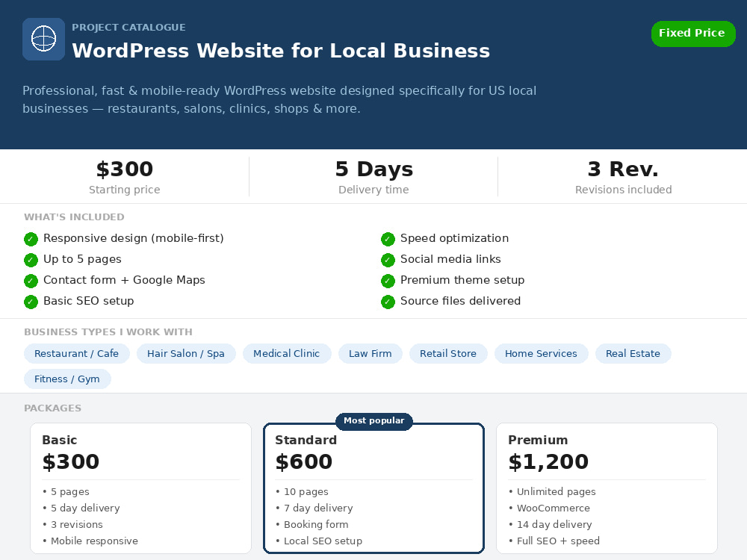This screenshot has width=747, height=560.
Task: Select the Home Services tag
Action: [541, 354]
